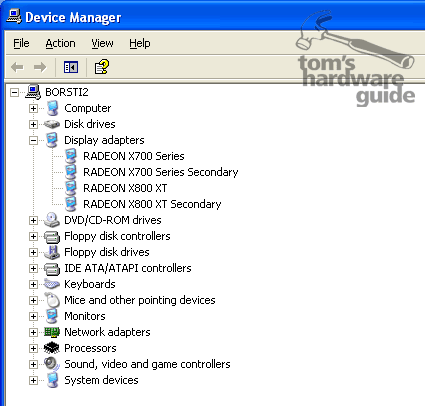Select the Sound, video and game controllers icon

(52, 364)
